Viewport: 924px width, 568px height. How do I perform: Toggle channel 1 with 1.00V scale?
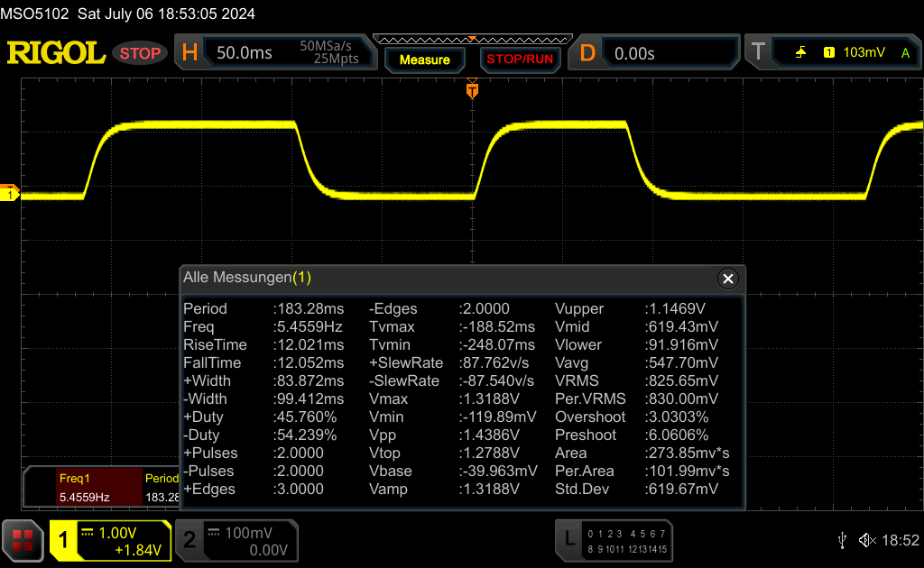[x=110, y=540]
